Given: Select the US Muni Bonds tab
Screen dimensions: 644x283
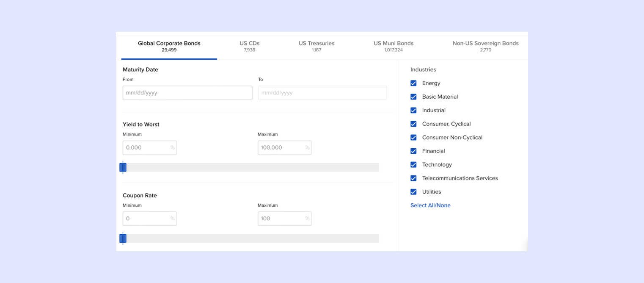Looking at the screenshot, I should pyautogui.click(x=394, y=46).
